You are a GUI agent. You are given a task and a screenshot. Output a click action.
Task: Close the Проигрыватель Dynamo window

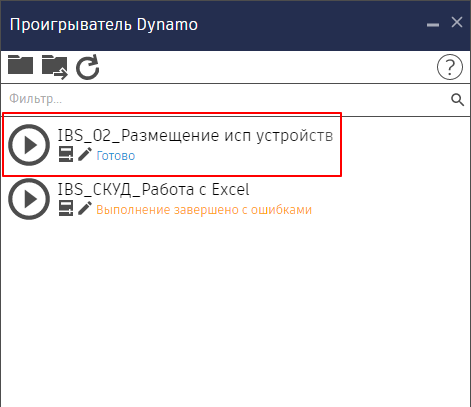(x=457, y=23)
